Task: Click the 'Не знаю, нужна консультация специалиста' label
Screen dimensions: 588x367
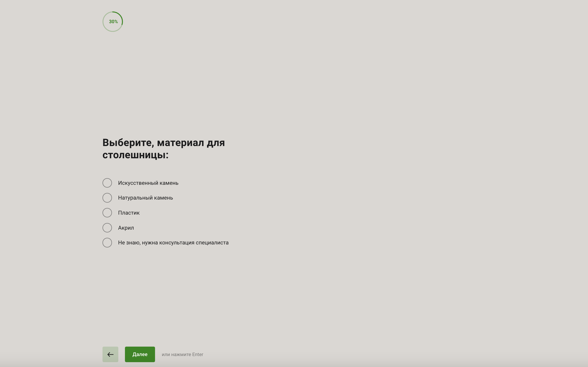Action: [173, 243]
